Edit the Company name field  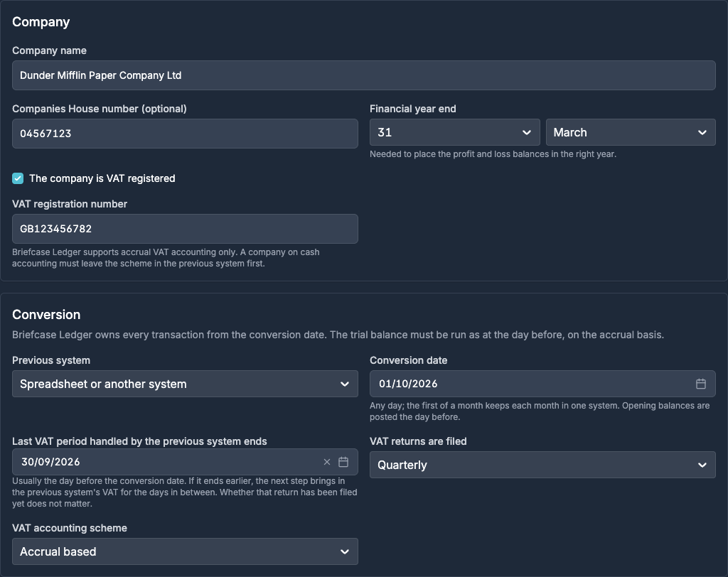[x=363, y=75]
